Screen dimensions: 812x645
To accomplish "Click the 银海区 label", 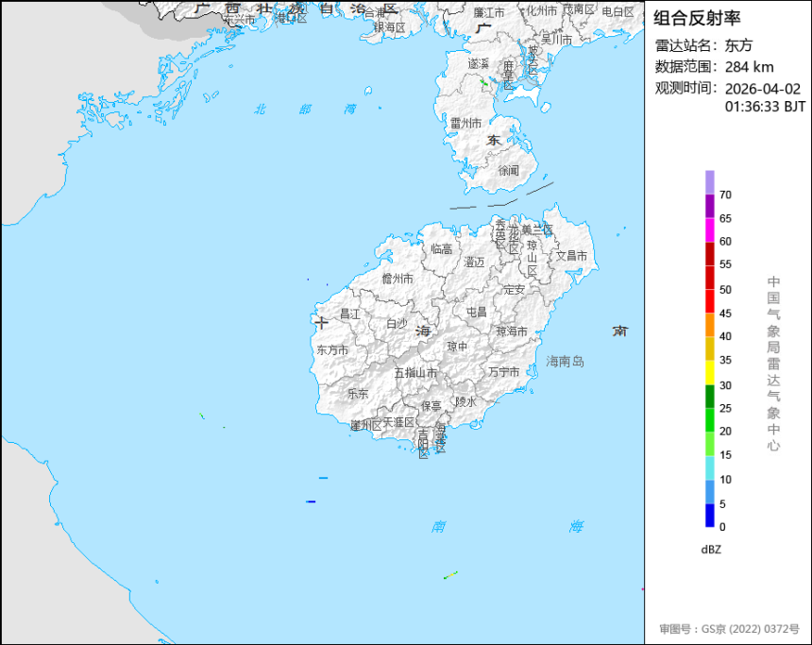I will (389, 27).
